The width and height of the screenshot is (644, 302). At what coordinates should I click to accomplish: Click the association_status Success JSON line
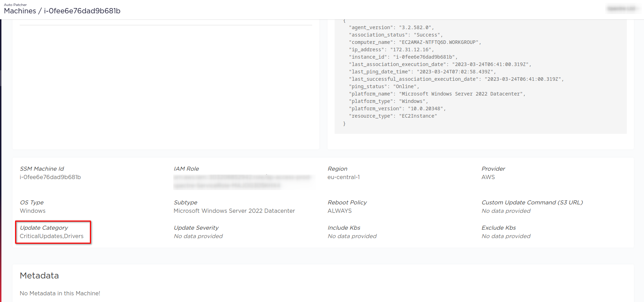[x=396, y=35]
